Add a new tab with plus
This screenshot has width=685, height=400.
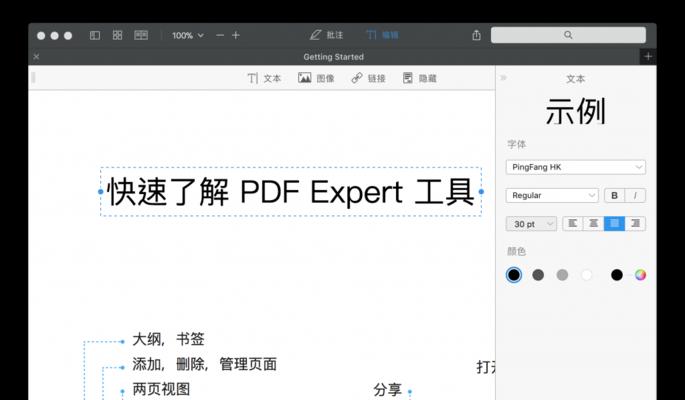tap(648, 56)
